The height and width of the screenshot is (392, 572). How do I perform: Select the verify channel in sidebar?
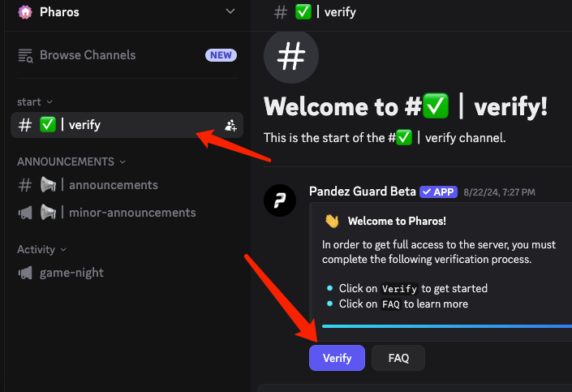pos(84,125)
